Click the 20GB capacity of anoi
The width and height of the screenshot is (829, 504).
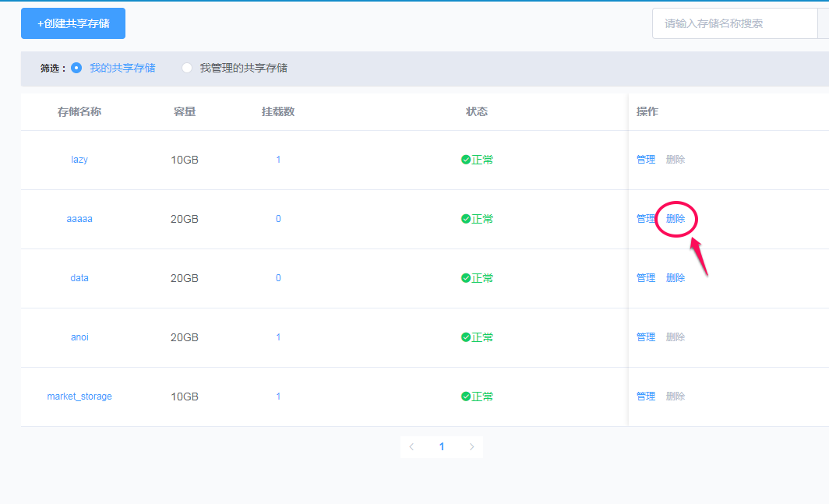[x=185, y=337]
